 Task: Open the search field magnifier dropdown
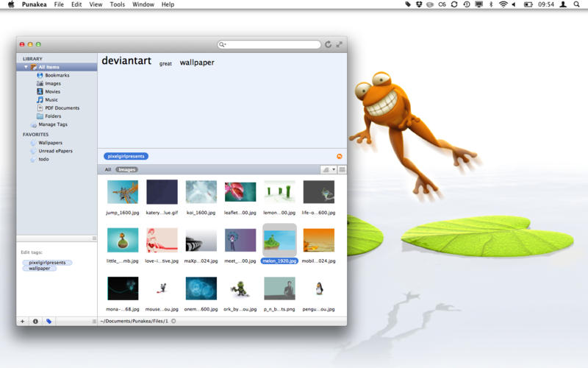coord(223,44)
